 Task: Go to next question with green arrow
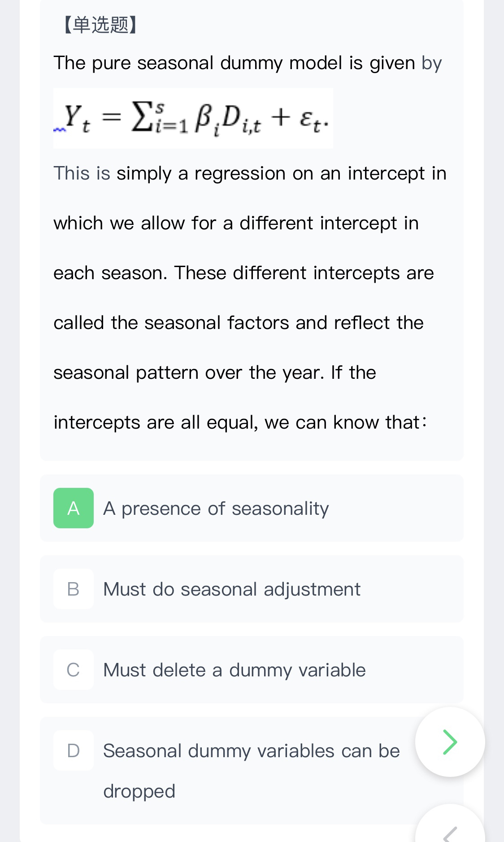450,741
